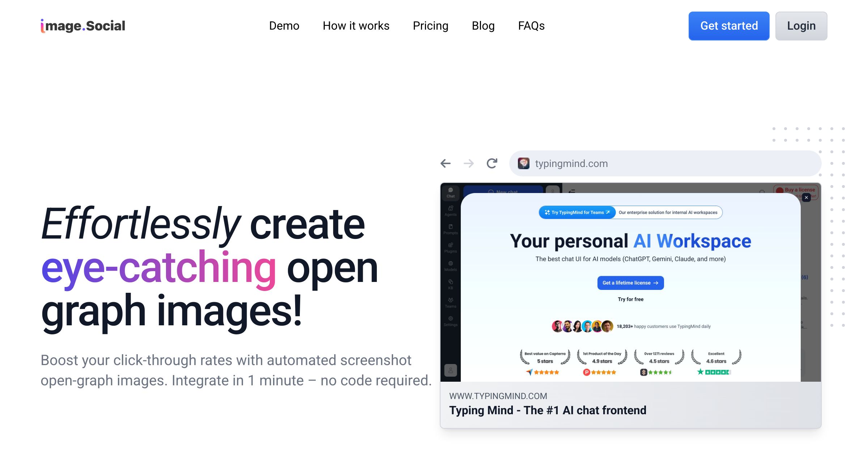Click the Login button

click(x=801, y=25)
